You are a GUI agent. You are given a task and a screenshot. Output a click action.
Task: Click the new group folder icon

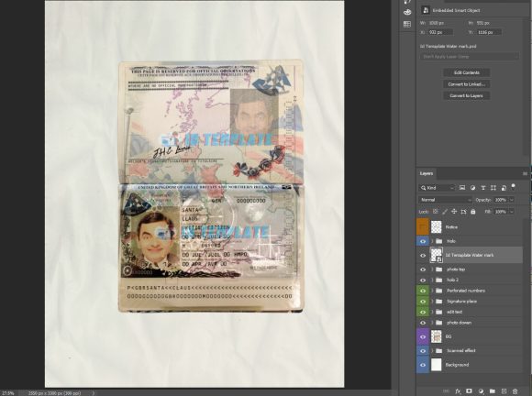coord(493,391)
